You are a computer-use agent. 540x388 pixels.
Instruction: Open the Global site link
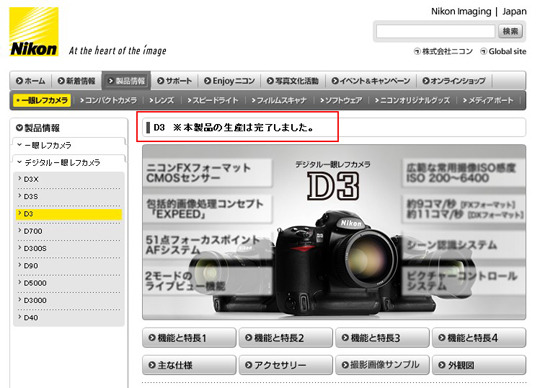point(503,52)
